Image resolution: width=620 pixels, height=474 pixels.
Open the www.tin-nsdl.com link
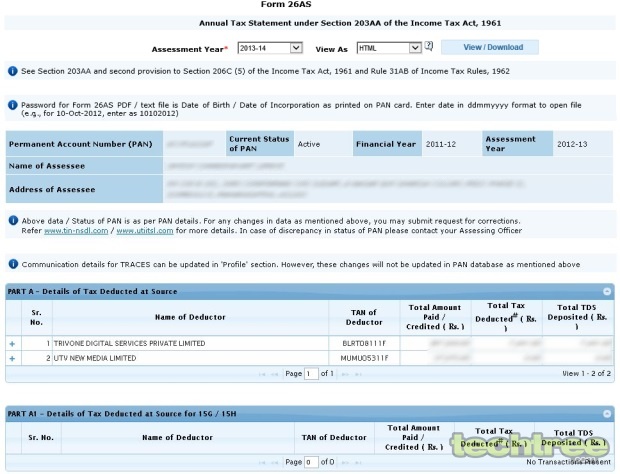tap(76, 230)
